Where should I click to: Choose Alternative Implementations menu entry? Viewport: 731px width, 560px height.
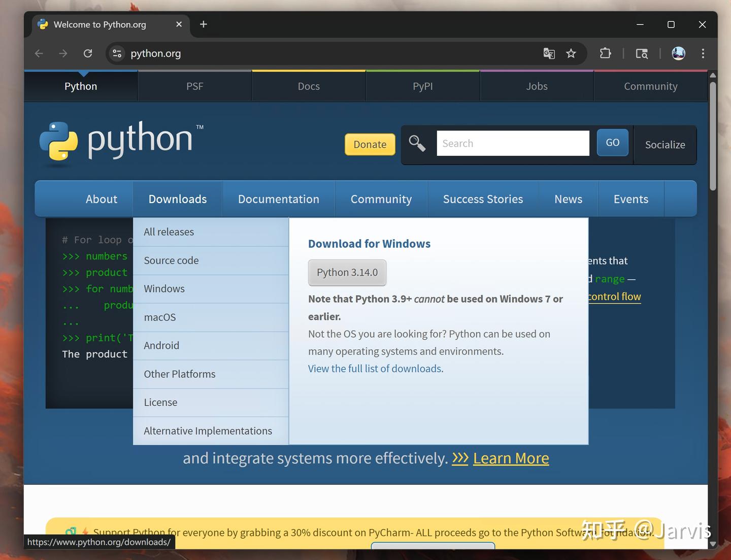(211, 431)
